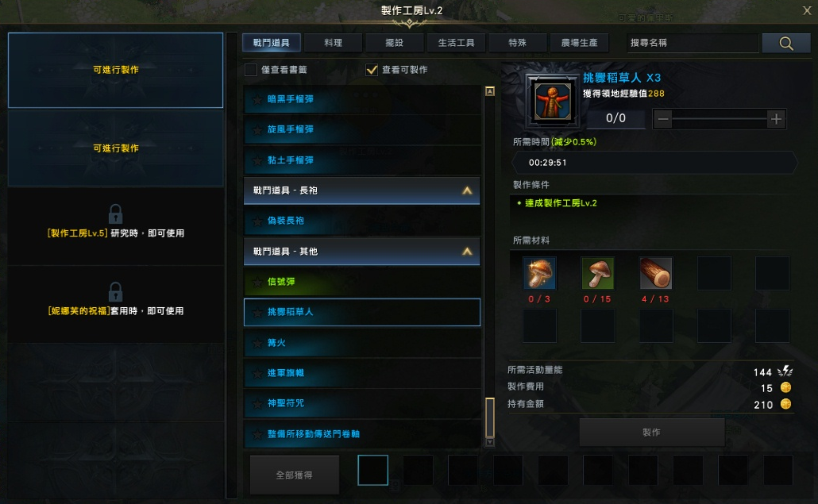The image size is (818, 504).
Task: Click the star icon next to 信號彈
Action: pos(257,282)
